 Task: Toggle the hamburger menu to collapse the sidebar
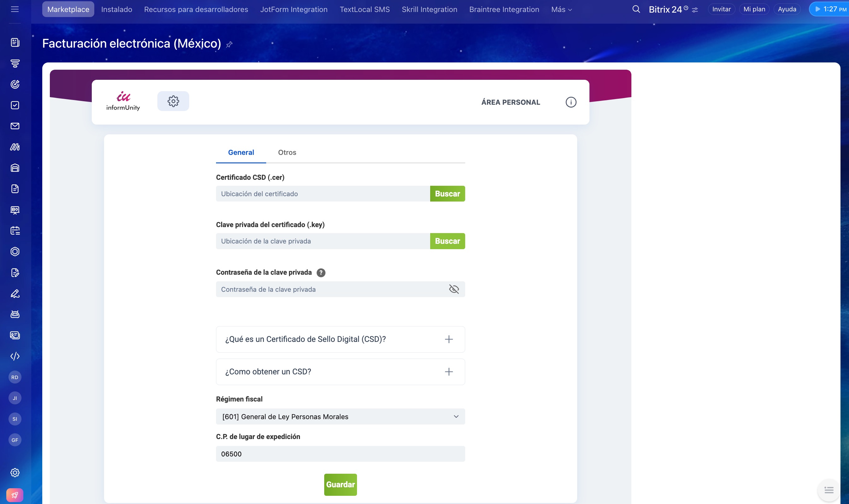click(x=15, y=9)
